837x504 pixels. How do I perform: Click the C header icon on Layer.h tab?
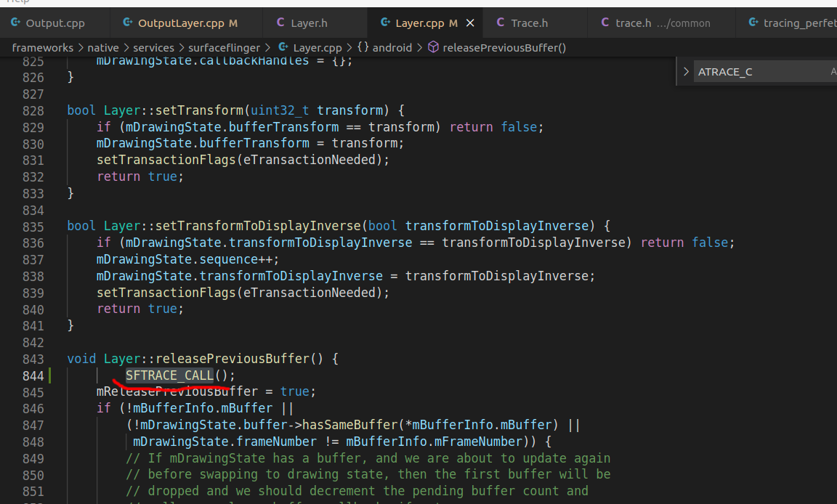coord(280,23)
